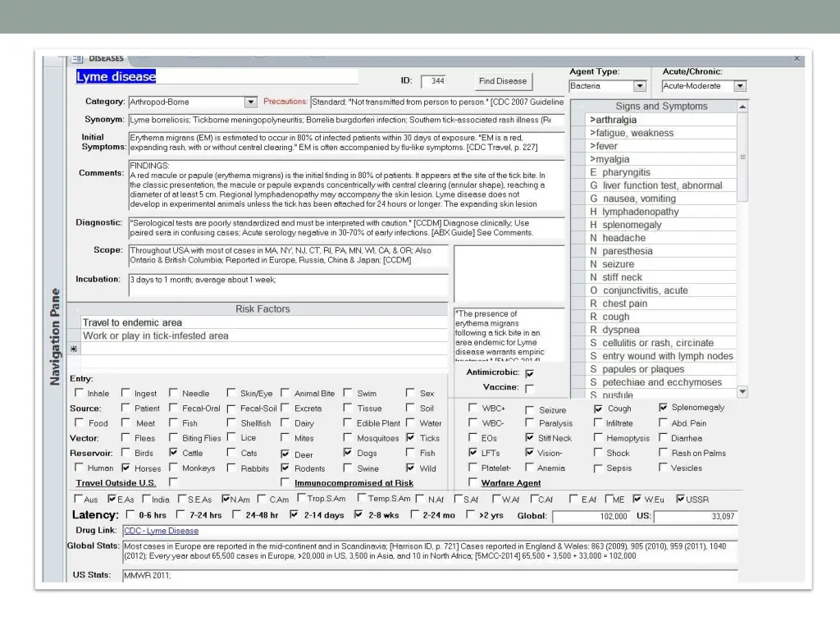Open the Acute/Chronic dropdown arrow
This screenshot has width=840, height=630.
[741, 85]
